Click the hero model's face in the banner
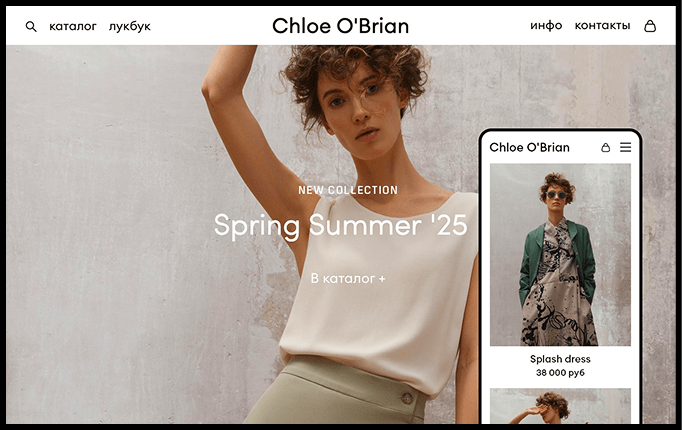The width and height of the screenshot is (682, 430). coord(357,107)
